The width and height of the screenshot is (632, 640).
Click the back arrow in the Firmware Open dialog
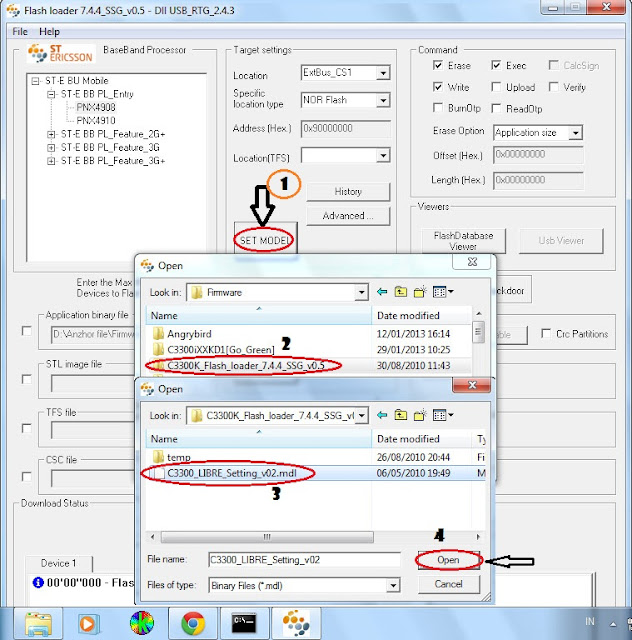[382, 292]
